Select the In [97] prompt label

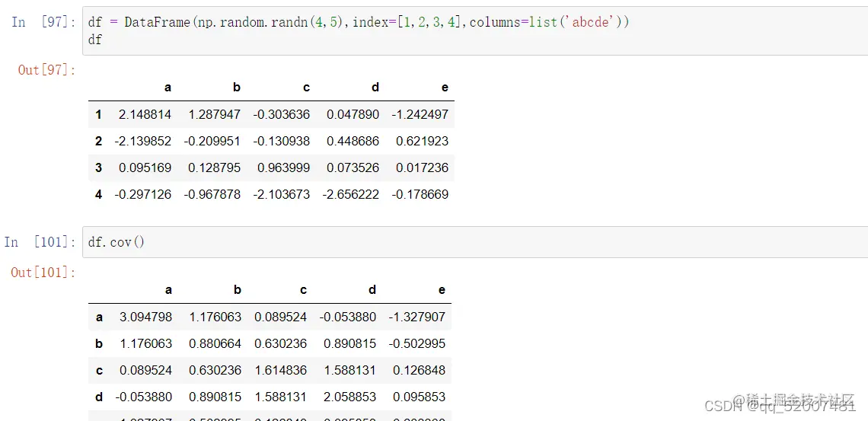tap(43, 22)
